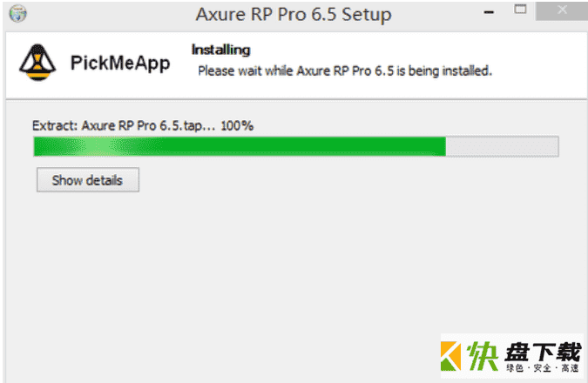Click the orange-green K watermark logo

[450, 356]
